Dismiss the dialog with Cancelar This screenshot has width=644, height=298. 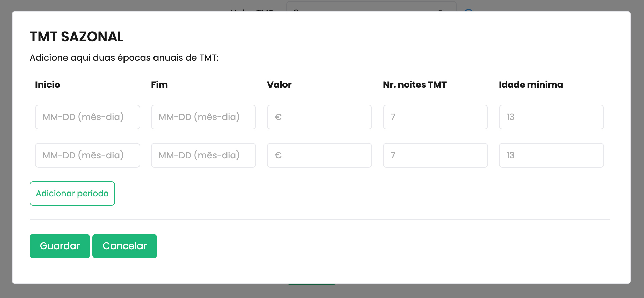[x=125, y=246]
